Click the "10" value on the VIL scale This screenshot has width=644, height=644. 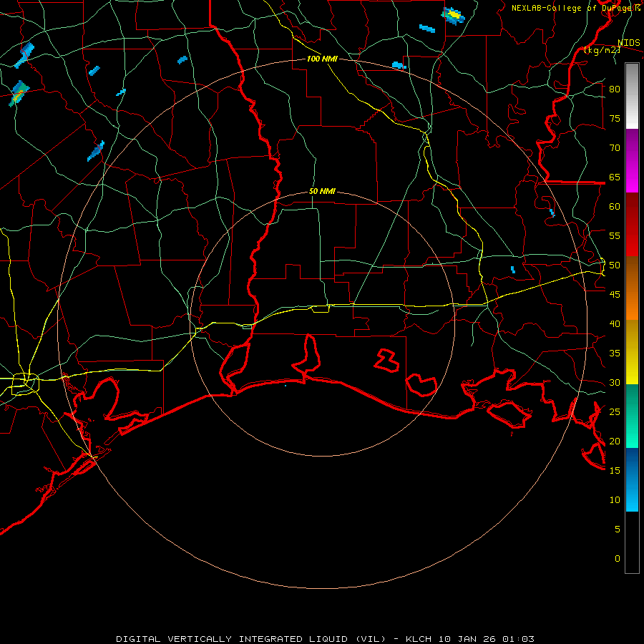click(x=615, y=500)
